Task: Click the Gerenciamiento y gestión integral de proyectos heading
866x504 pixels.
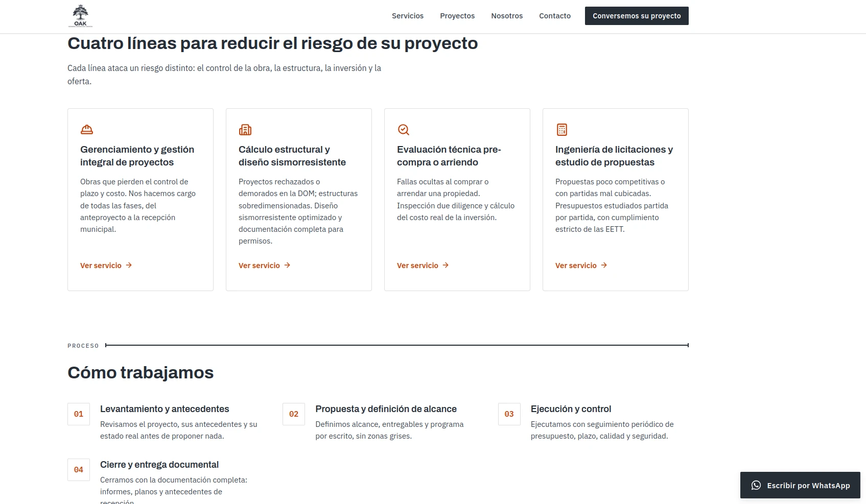Action: 137,156
